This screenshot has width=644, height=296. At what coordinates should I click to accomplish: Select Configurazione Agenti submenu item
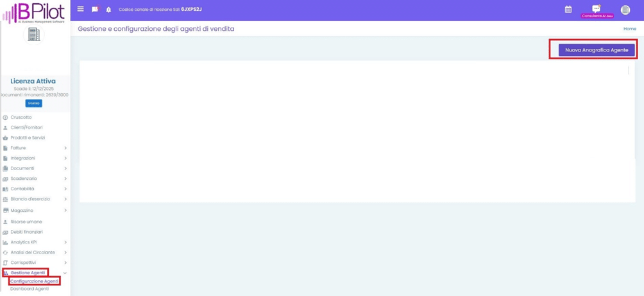(x=35, y=281)
